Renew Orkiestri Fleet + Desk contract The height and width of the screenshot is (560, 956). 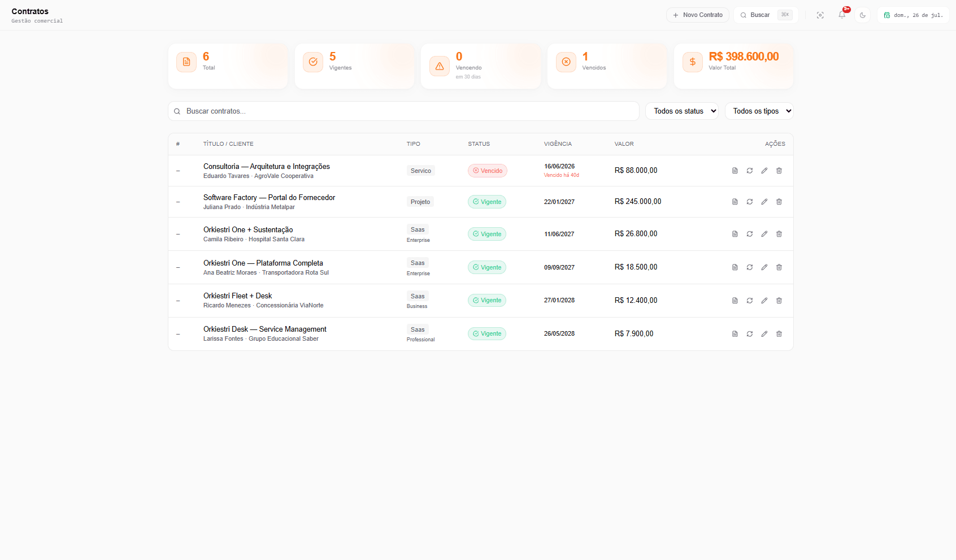tap(749, 301)
